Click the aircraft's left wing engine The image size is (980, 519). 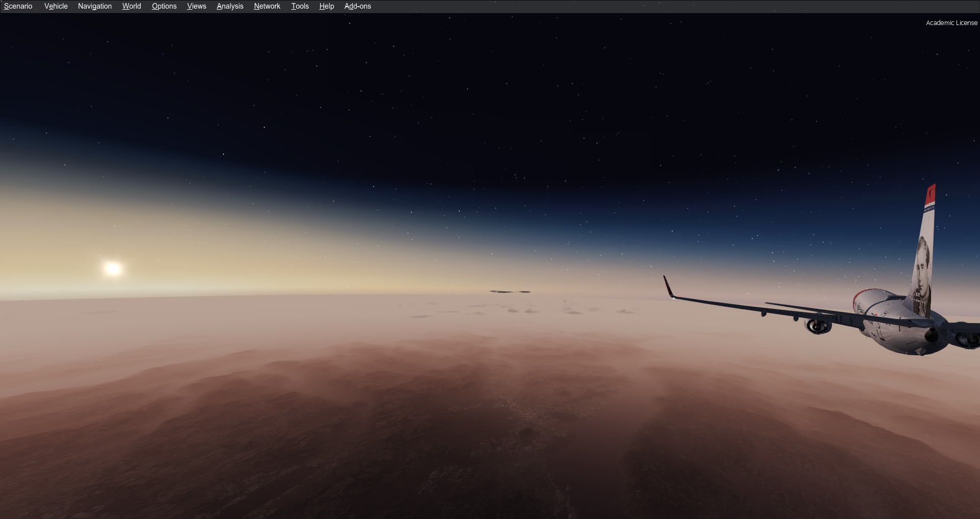tap(817, 325)
